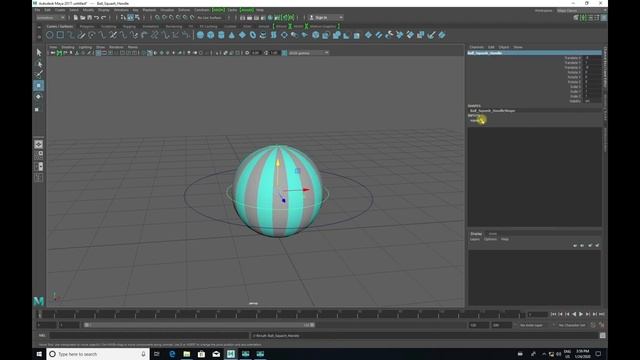Enable select by component type mode

pos(137,18)
